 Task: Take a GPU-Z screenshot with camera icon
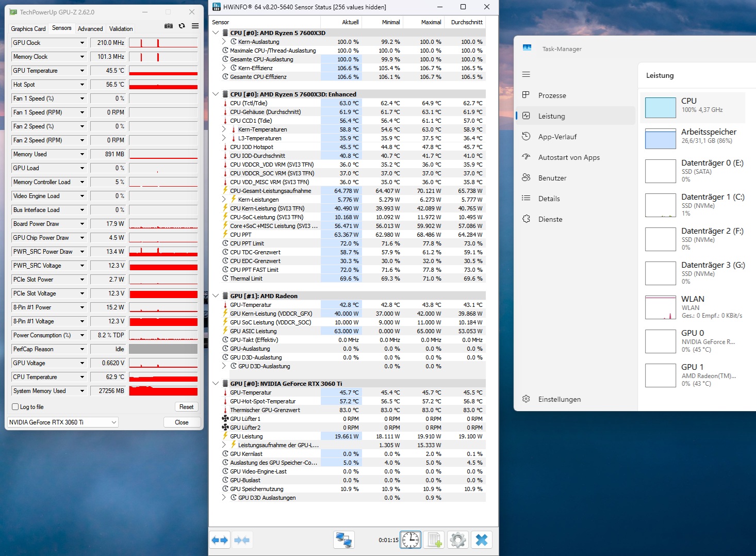click(x=169, y=26)
